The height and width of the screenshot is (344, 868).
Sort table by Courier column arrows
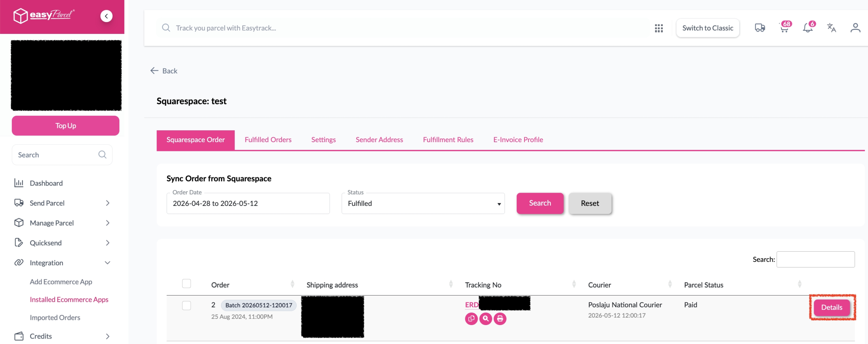pos(670,284)
